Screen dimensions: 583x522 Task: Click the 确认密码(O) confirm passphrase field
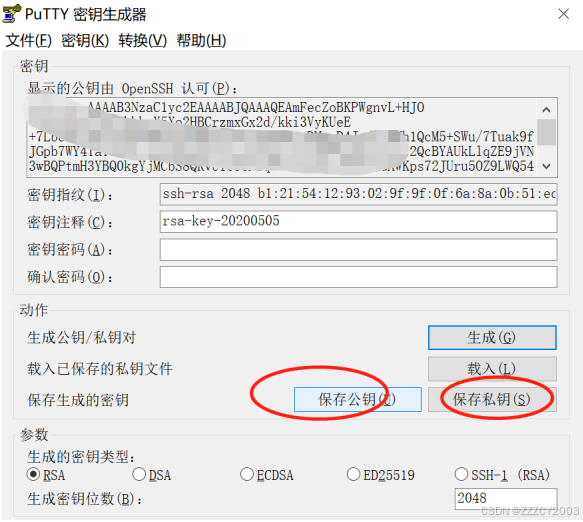pyautogui.click(x=358, y=277)
